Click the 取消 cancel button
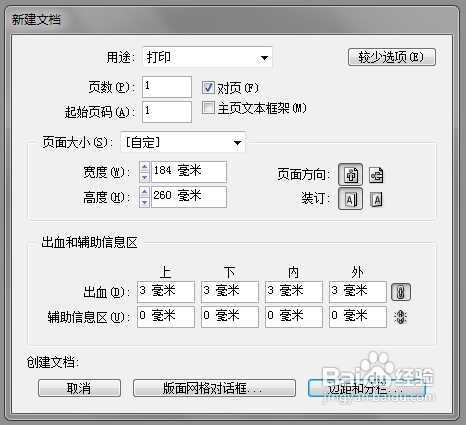Viewport: 466px width, 425px height. click(x=79, y=388)
